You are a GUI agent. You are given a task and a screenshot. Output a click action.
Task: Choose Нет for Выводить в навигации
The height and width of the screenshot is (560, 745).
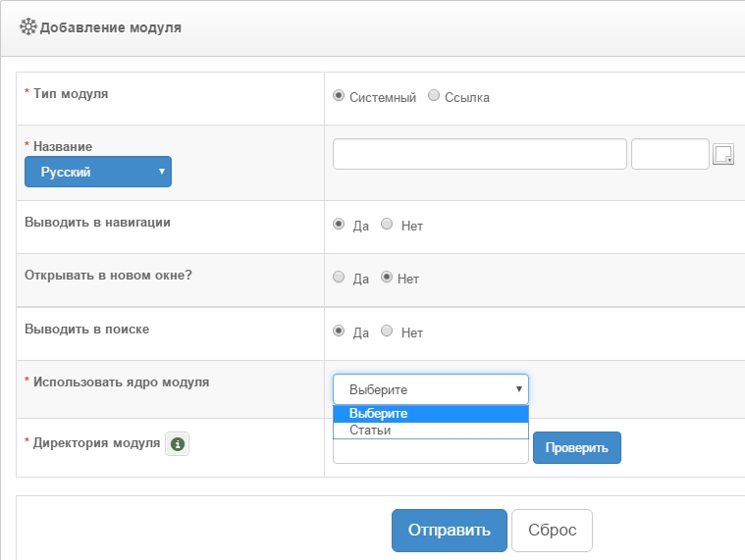tap(387, 224)
